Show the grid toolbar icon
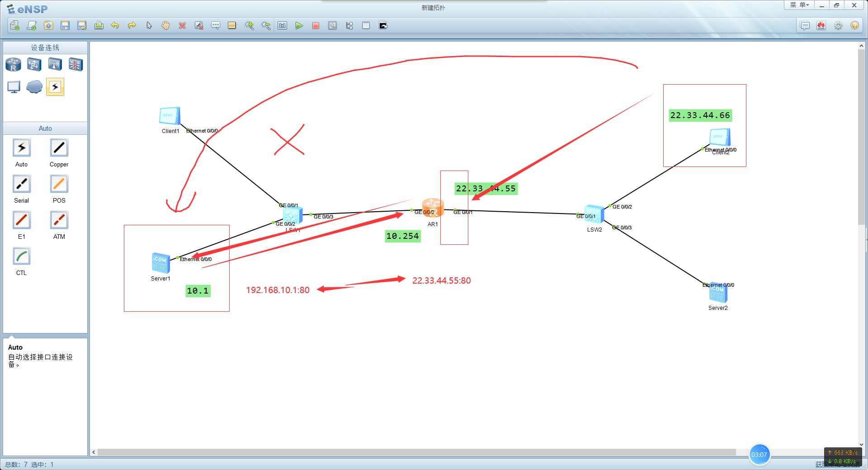The height and width of the screenshot is (470, 868). click(366, 25)
